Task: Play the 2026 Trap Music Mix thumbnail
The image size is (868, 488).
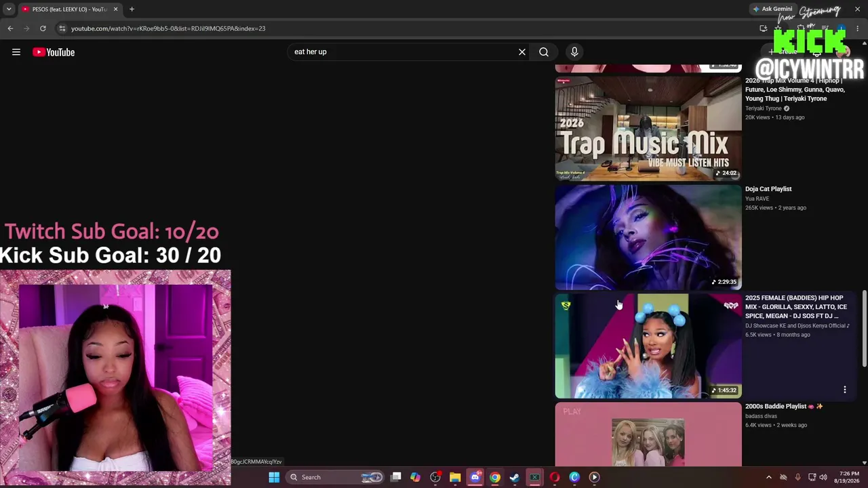Action: 648,128
